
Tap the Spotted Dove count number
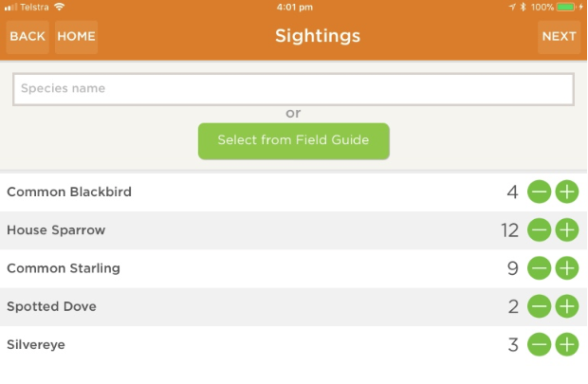pos(513,306)
